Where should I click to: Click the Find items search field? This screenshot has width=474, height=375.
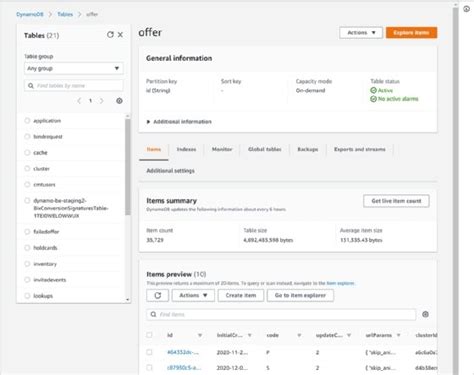(x=281, y=314)
